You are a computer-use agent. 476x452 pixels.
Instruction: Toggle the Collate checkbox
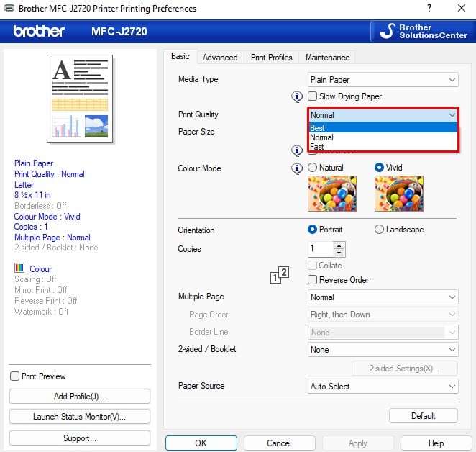(x=312, y=266)
